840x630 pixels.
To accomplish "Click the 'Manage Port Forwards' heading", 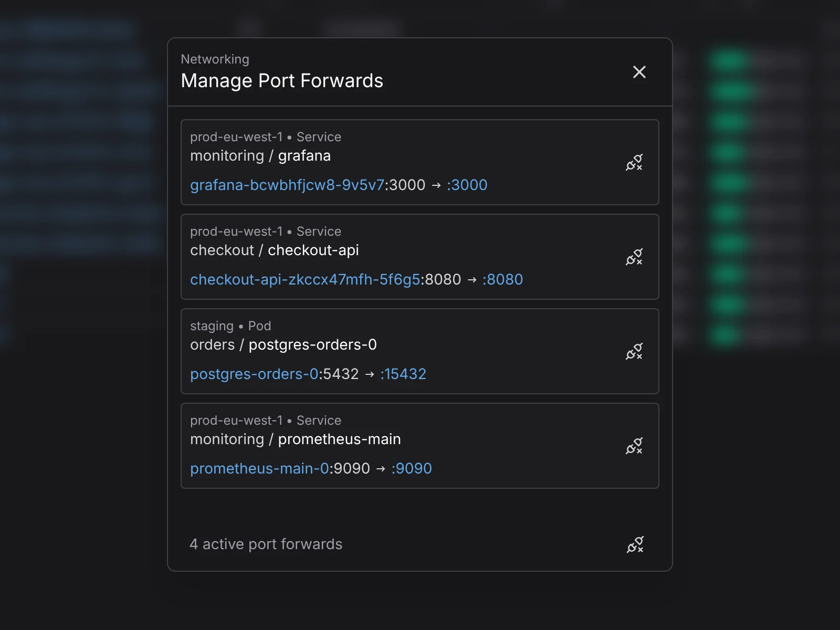I will pyautogui.click(x=282, y=81).
